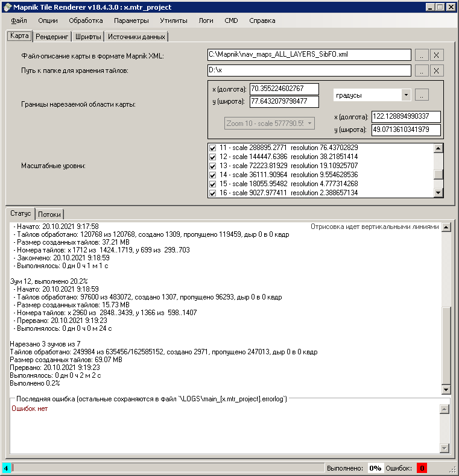The height and width of the screenshot is (476, 459).
Task: Open the Логи menu
Action: 206,20
